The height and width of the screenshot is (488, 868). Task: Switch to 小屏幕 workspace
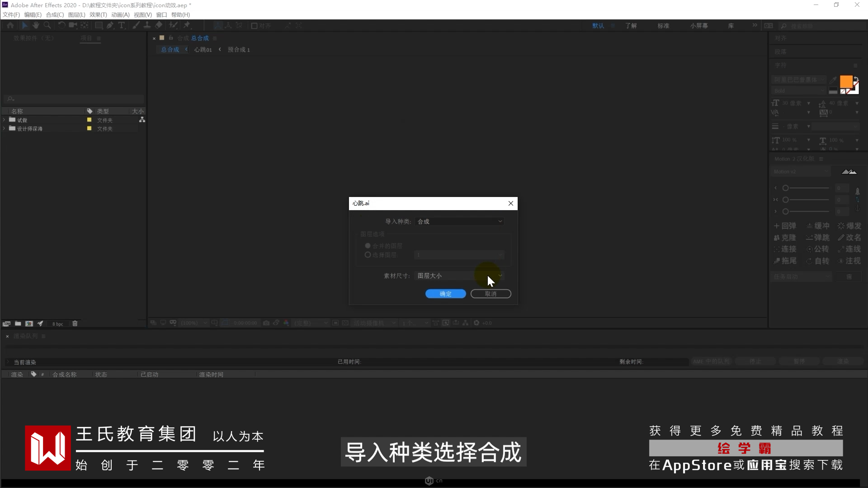(699, 26)
